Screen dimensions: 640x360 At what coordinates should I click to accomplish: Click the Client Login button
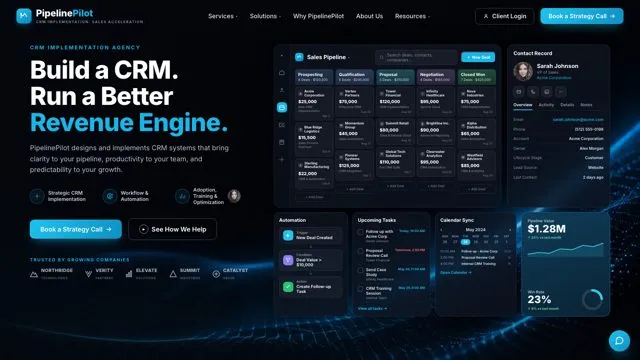point(504,16)
